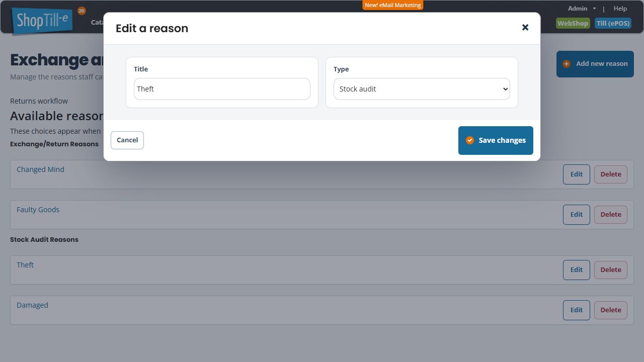The width and height of the screenshot is (644, 362).
Task: Save changes to the reason
Action: click(496, 140)
